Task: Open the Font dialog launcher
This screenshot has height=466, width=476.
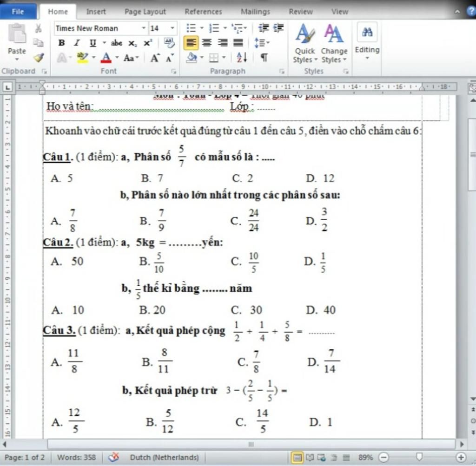Action: (x=174, y=71)
